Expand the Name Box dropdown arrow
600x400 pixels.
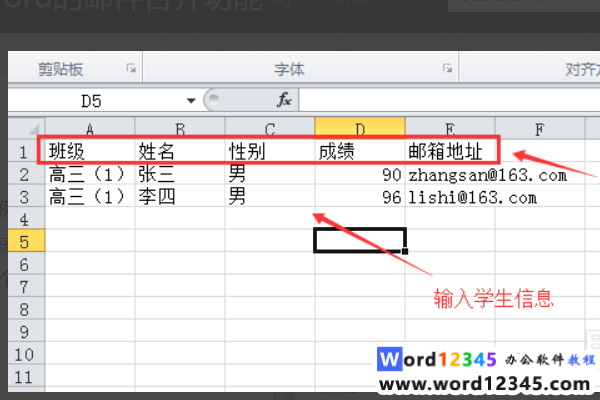tap(191, 101)
